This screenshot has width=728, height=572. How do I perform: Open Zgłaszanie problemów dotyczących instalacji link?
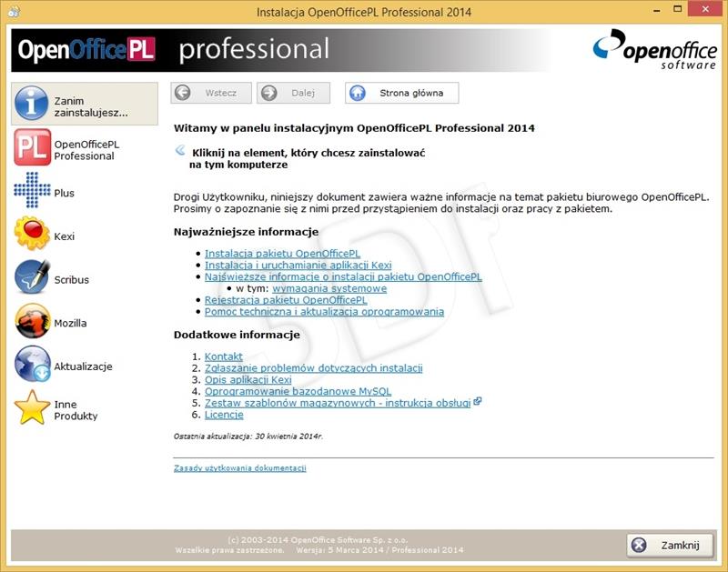tap(313, 368)
